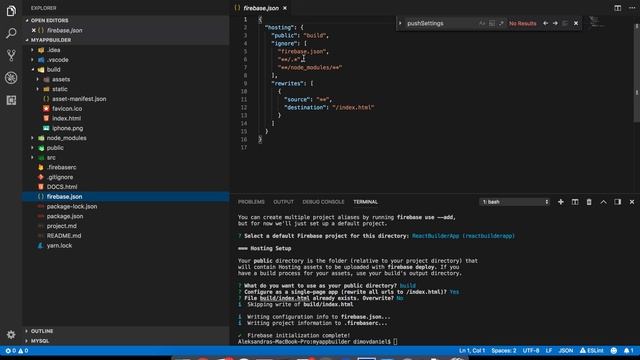Split the editor to the right
This screenshot has width=640, height=360.
[618, 8]
